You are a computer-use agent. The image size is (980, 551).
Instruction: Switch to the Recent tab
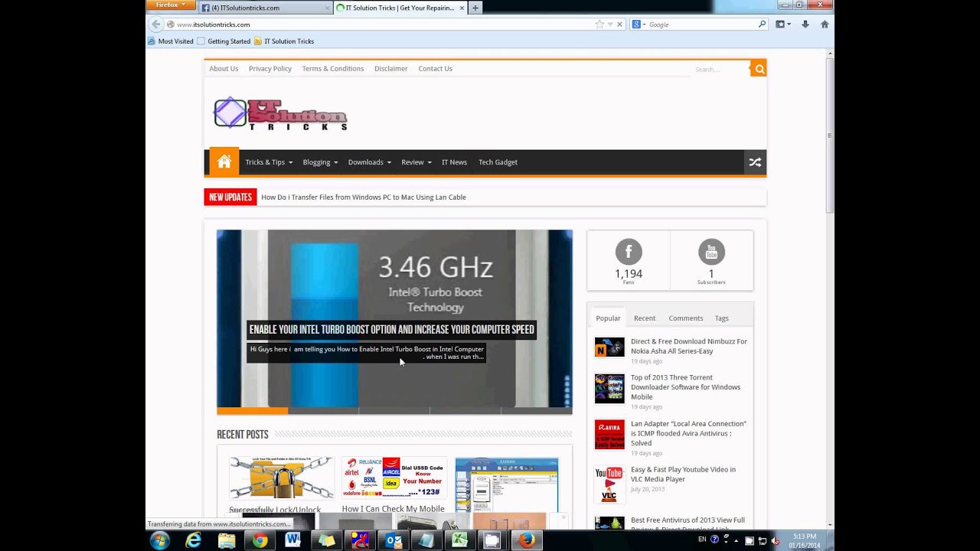click(x=645, y=318)
